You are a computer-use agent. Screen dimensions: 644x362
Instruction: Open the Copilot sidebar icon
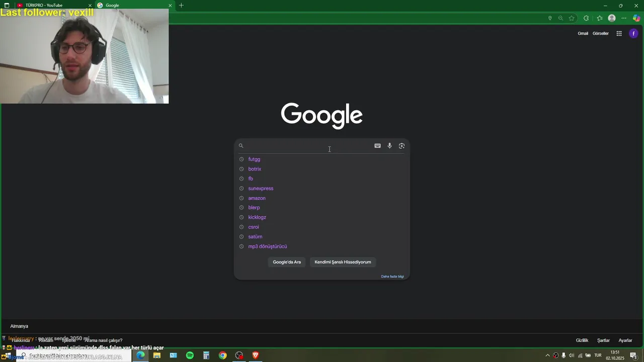[636, 18]
